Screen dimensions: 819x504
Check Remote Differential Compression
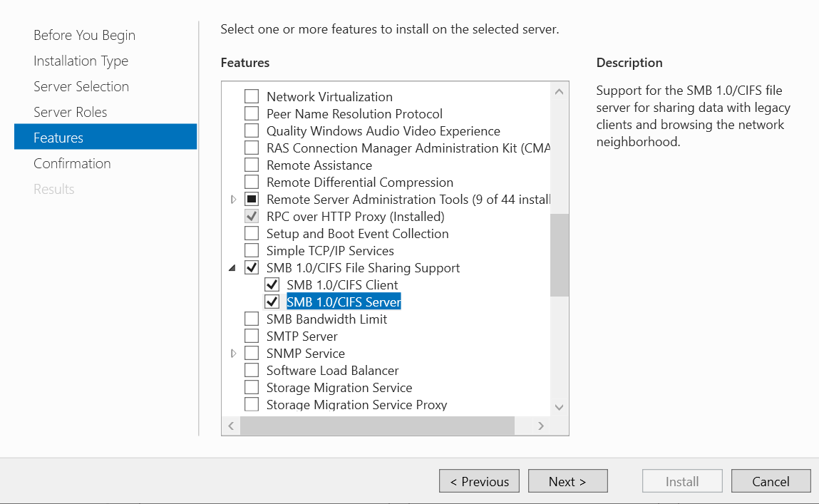[x=251, y=182]
